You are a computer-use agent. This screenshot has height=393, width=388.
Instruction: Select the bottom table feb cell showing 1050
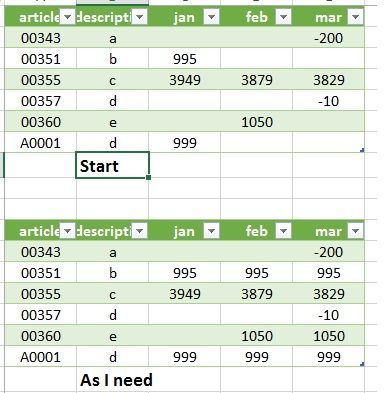(x=256, y=336)
